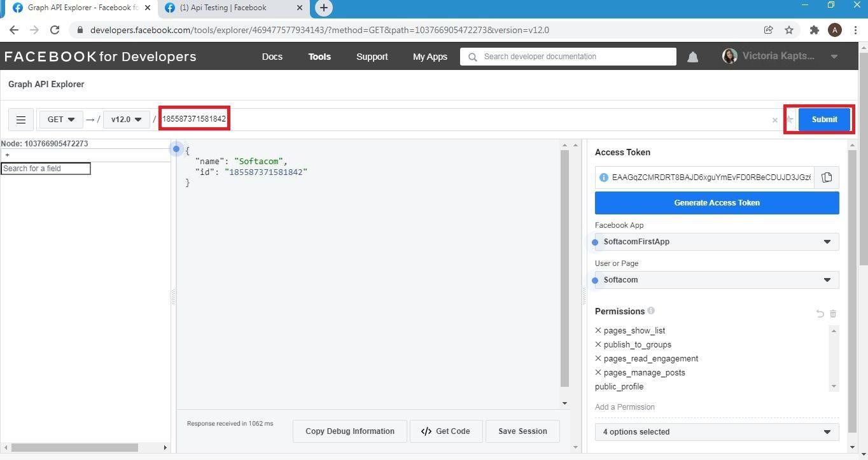The height and width of the screenshot is (460, 868).
Task: Expand the User or Page dropdown Softacom
Action: point(717,280)
